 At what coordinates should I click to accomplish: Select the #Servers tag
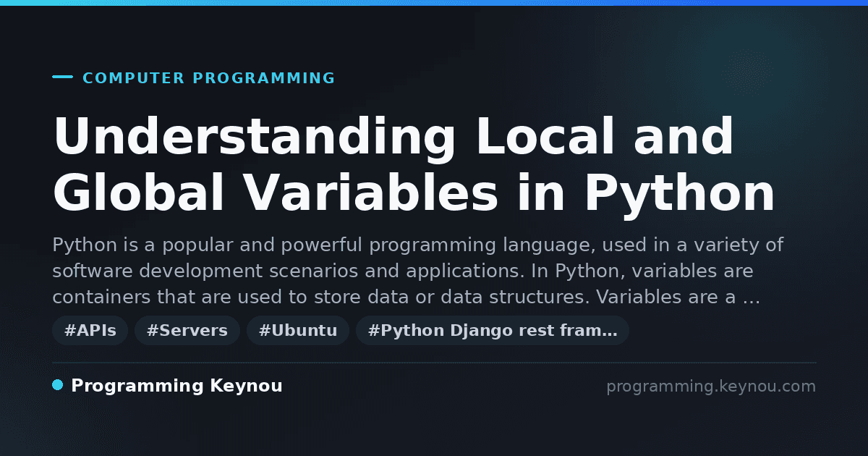pos(187,331)
